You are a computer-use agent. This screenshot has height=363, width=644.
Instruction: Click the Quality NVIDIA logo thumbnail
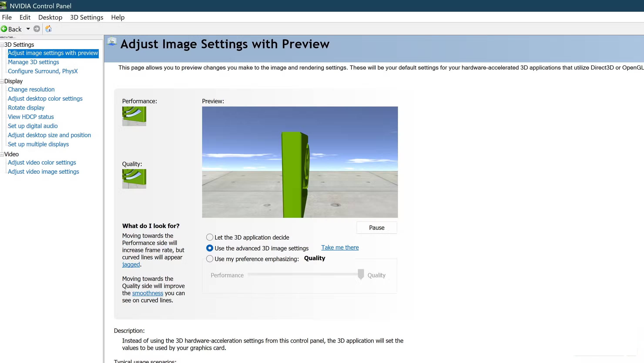point(134,179)
